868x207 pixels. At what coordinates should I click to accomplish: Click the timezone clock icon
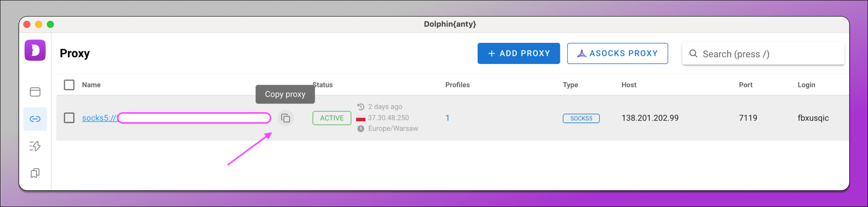pos(361,129)
